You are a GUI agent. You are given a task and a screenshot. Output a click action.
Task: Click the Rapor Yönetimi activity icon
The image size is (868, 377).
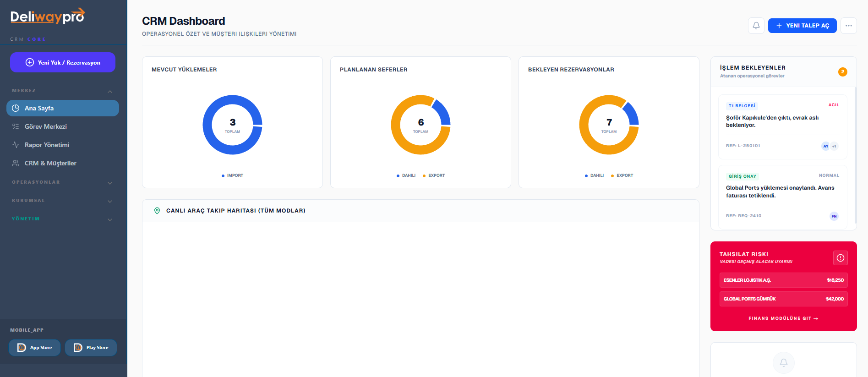(x=16, y=145)
